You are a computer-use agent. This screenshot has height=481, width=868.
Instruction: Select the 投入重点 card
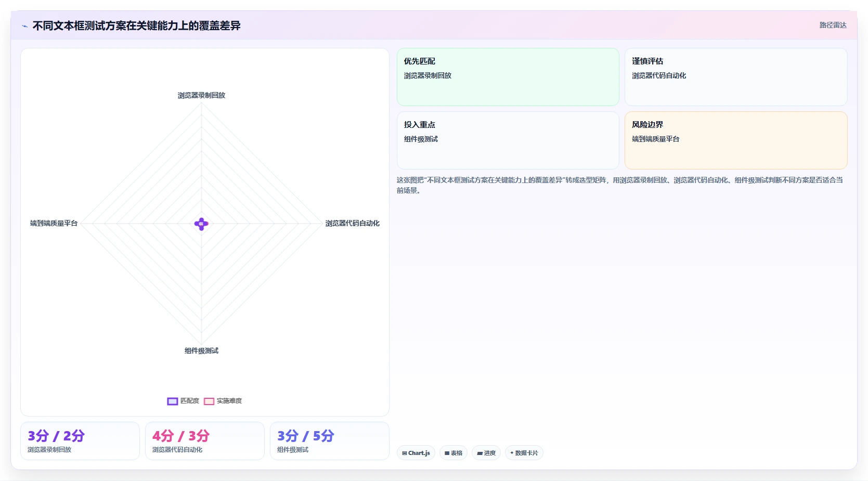(508, 140)
